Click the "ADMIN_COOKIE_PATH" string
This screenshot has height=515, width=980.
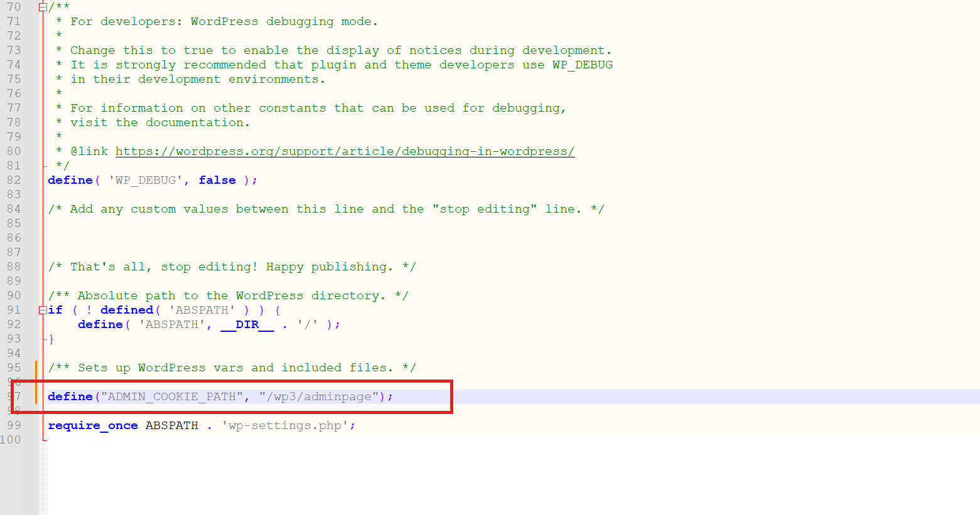(x=171, y=396)
